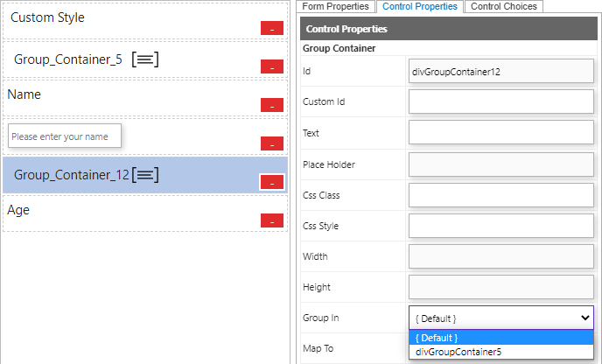Select the Age label in the form
The width and height of the screenshot is (602, 364).
[18, 210]
